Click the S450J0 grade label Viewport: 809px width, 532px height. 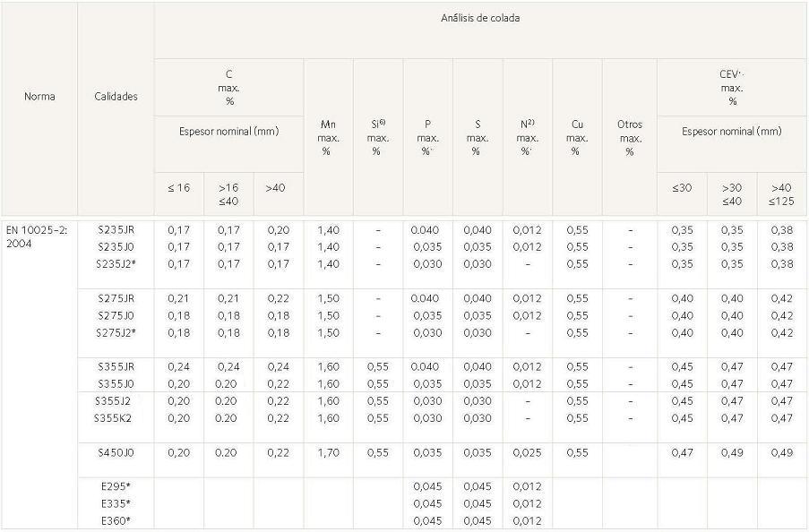[x=116, y=453]
